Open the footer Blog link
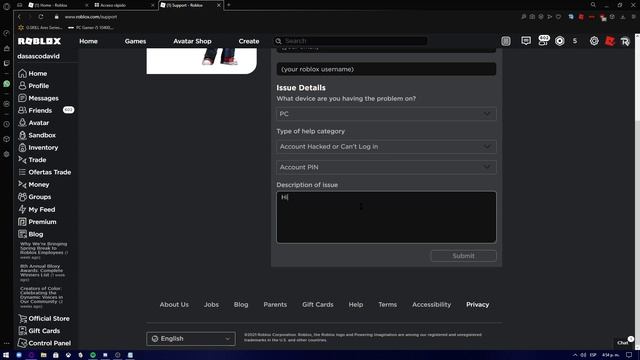Image resolution: width=640 pixels, height=360 pixels. coord(241,304)
